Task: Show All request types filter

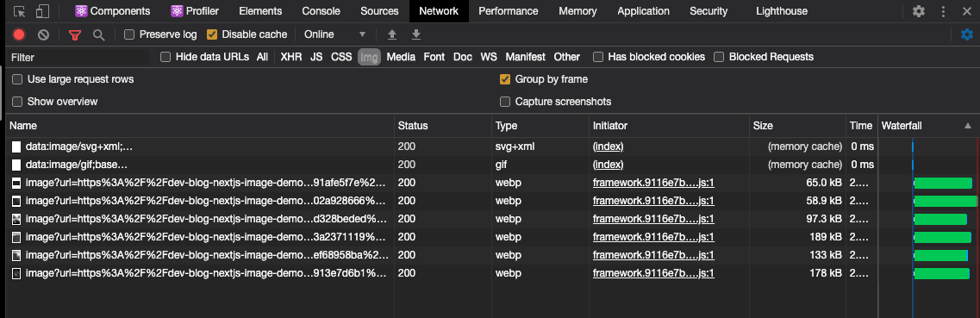Action: pos(262,57)
